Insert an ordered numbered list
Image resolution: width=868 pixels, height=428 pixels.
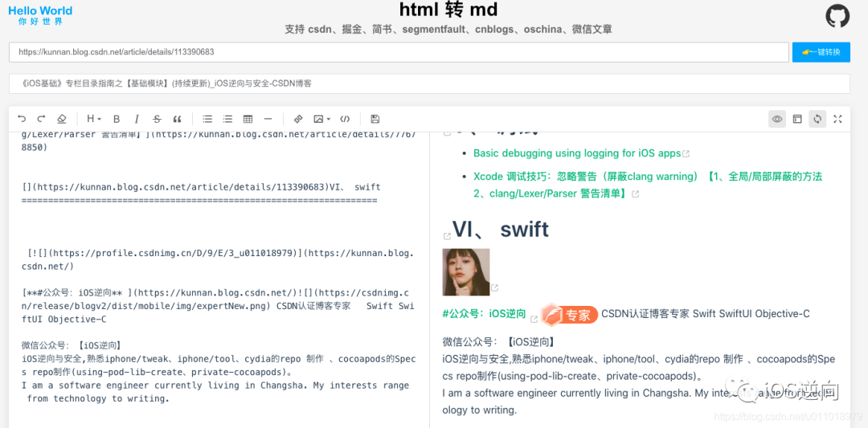[227, 118]
